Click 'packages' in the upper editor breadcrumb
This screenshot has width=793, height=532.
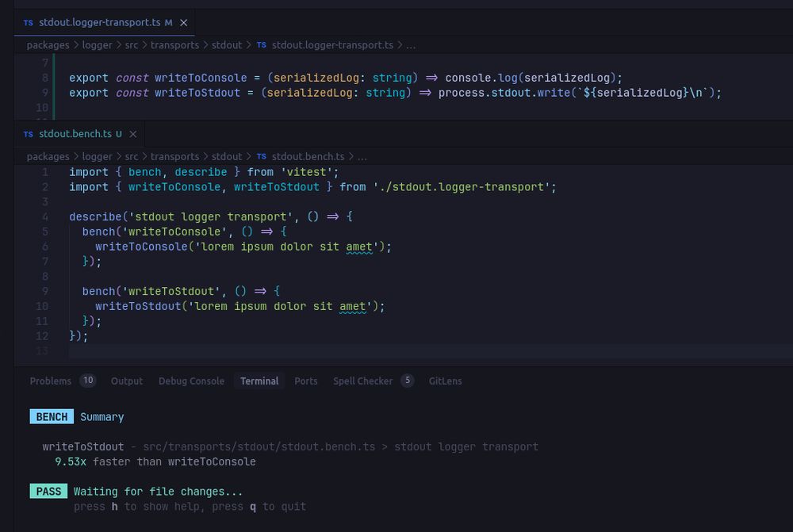(48, 45)
